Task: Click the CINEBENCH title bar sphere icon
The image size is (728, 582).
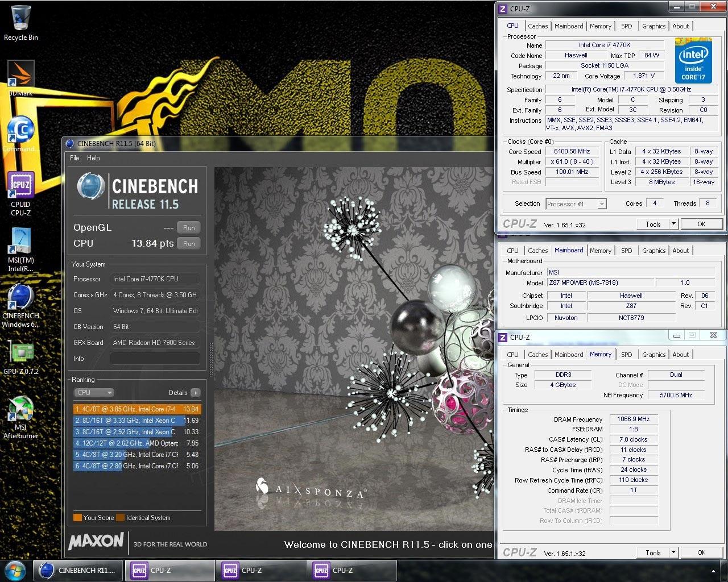Action: click(x=69, y=144)
